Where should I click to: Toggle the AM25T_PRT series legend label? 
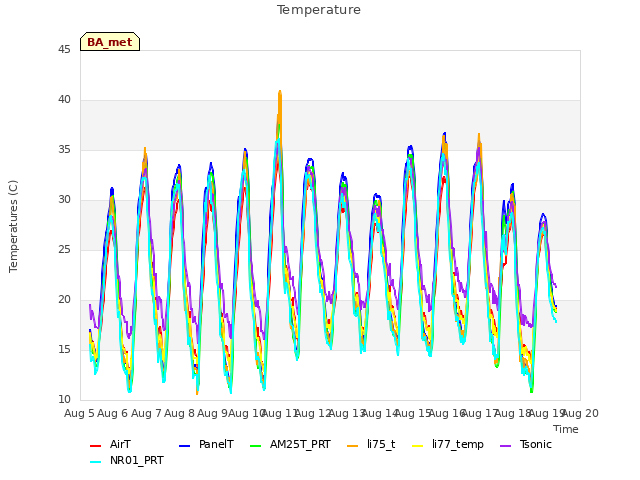click(x=300, y=444)
